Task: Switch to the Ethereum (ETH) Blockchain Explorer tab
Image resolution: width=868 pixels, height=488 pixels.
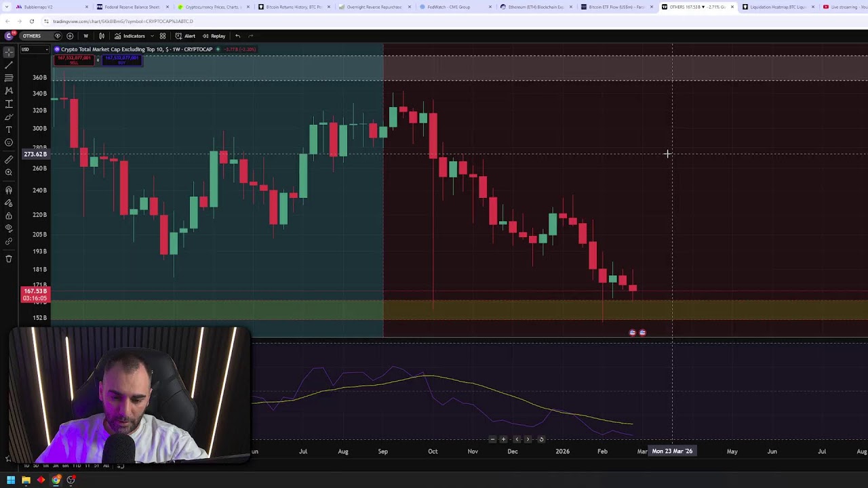Action: pos(535,7)
